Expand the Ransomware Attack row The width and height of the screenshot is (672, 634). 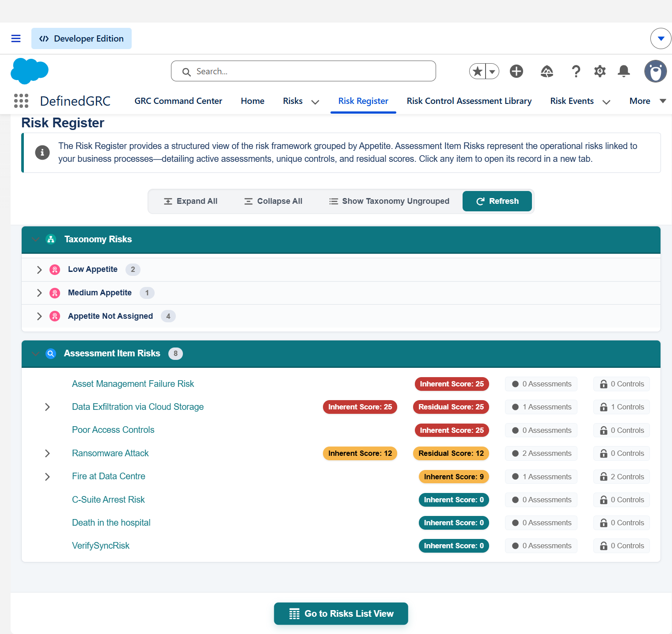coord(47,453)
